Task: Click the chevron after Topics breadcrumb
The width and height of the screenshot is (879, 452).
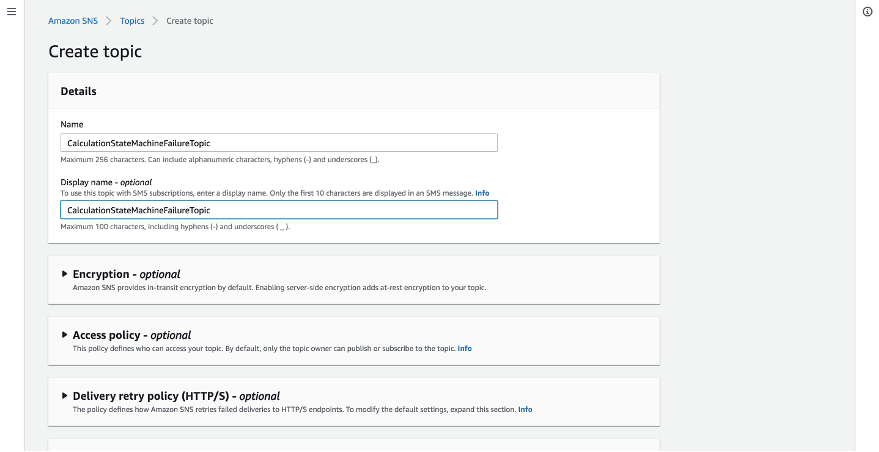Action: (155, 21)
